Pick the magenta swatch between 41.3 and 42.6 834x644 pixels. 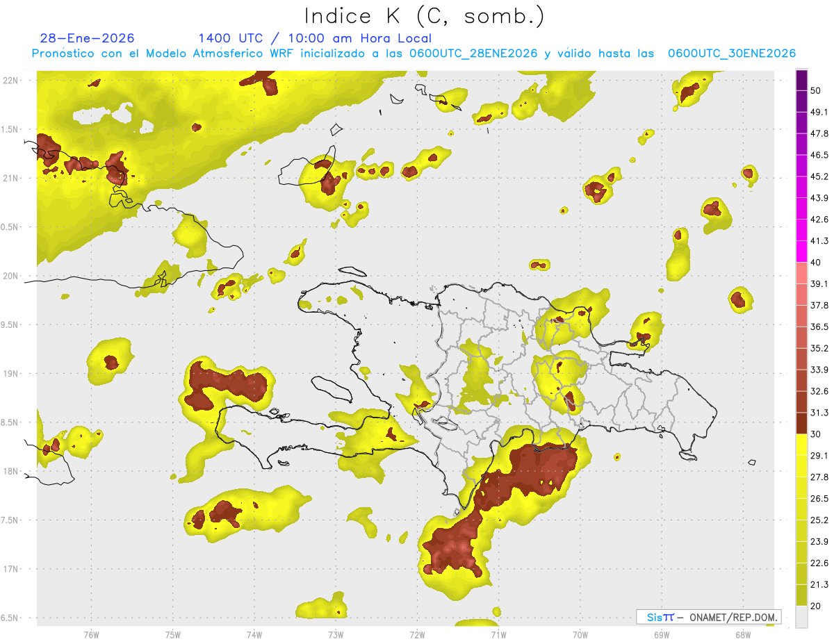tap(802, 231)
